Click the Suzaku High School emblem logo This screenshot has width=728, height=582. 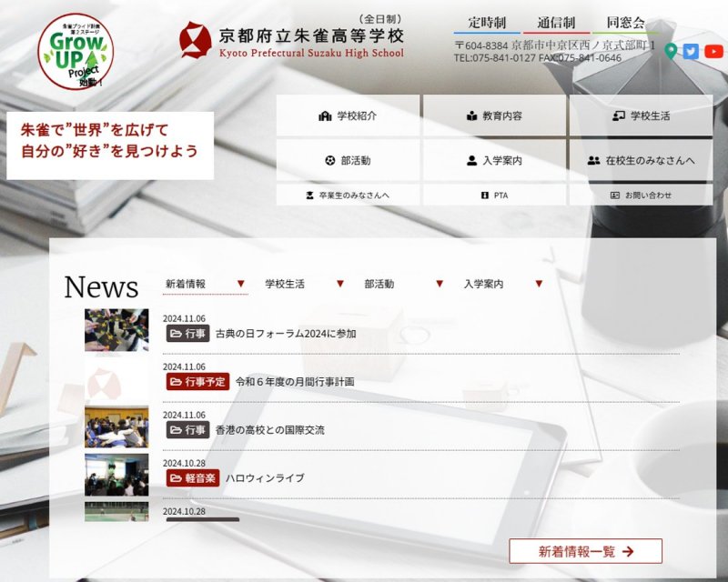point(195,40)
